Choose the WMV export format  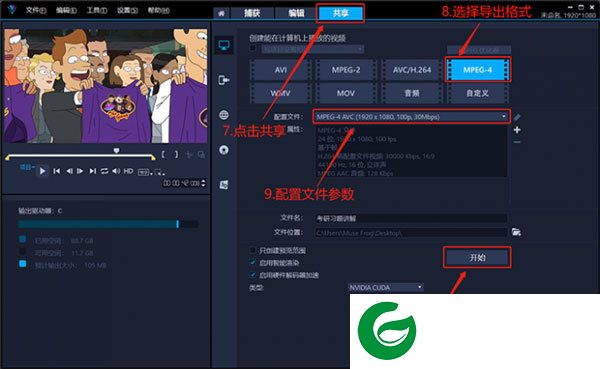coord(280,93)
